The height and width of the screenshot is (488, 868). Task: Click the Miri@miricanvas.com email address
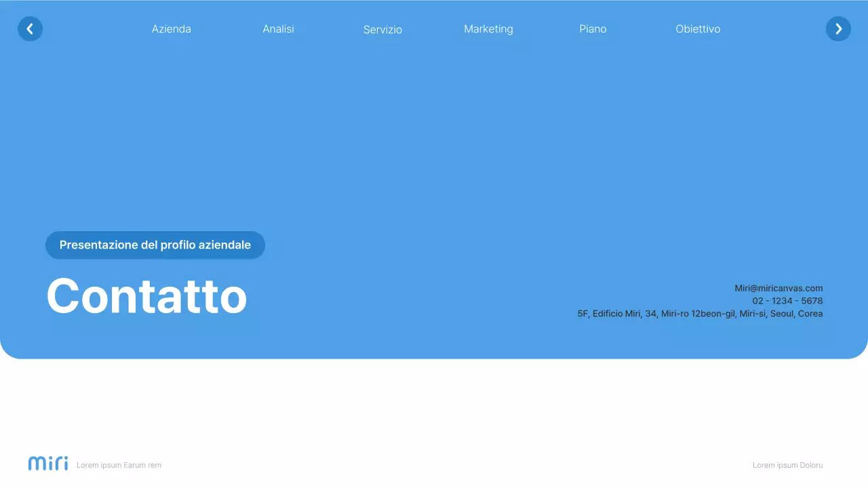[x=778, y=287]
